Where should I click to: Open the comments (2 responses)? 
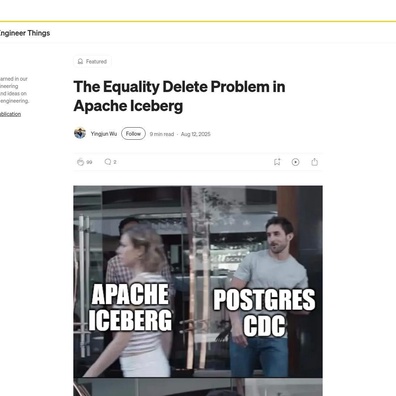[x=108, y=162]
